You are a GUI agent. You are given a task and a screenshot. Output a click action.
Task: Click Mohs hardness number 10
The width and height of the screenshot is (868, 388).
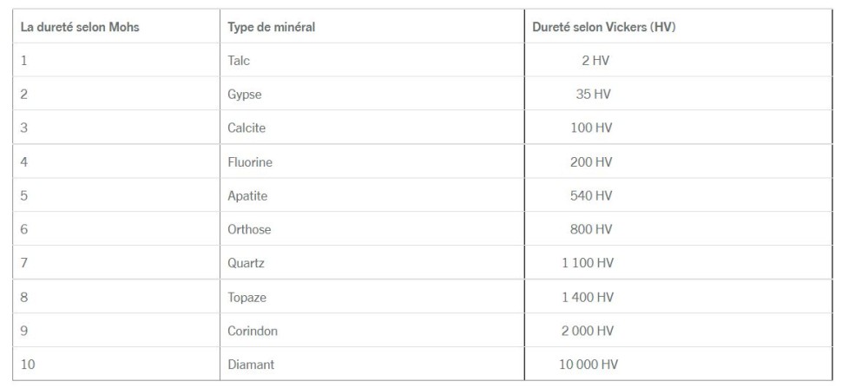click(28, 365)
